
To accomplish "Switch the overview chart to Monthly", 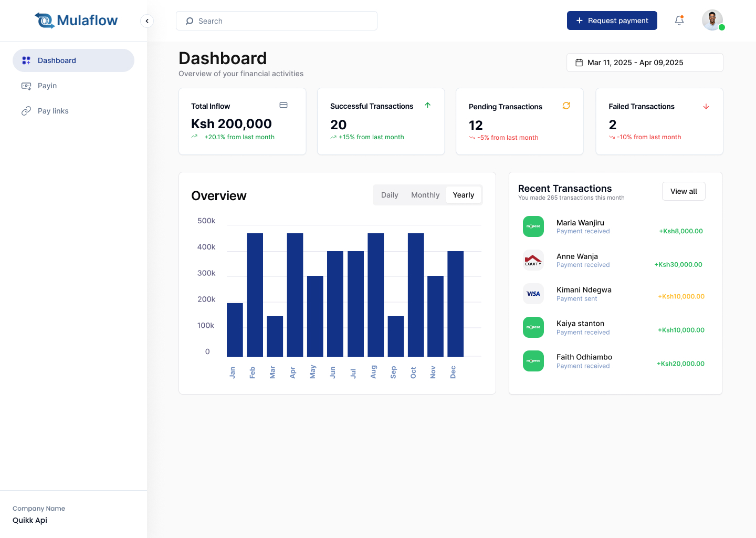I will (425, 195).
